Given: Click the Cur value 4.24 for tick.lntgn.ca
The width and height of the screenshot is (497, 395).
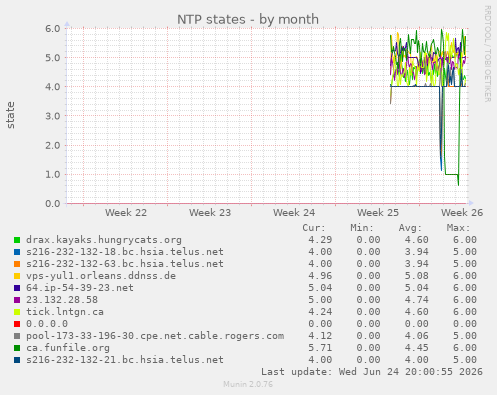Looking at the screenshot, I should pos(320,312).
